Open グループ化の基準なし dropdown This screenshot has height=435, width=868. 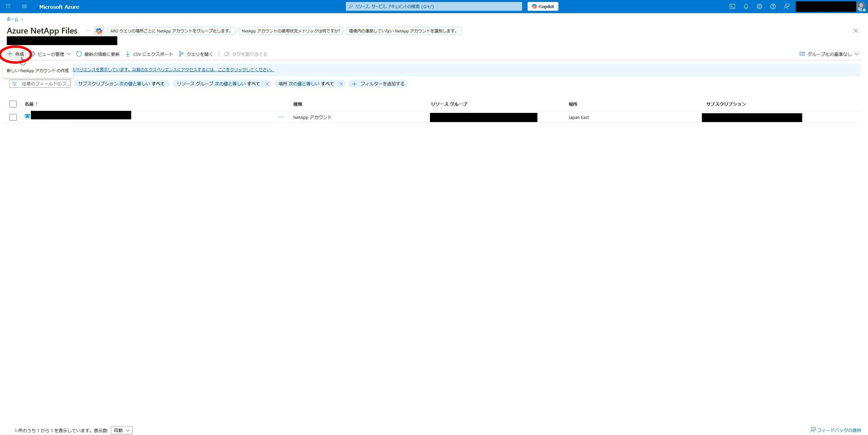coord(829,54)
